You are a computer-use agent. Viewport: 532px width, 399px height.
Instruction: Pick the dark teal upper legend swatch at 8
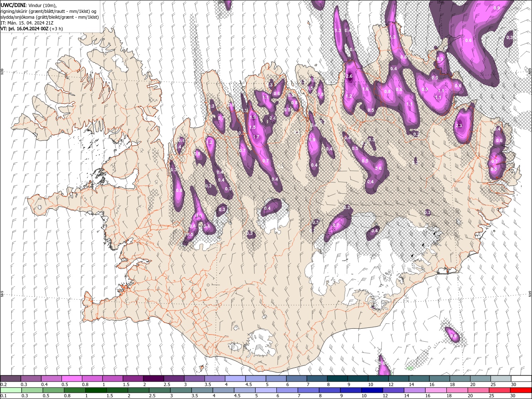click(337, 379)
